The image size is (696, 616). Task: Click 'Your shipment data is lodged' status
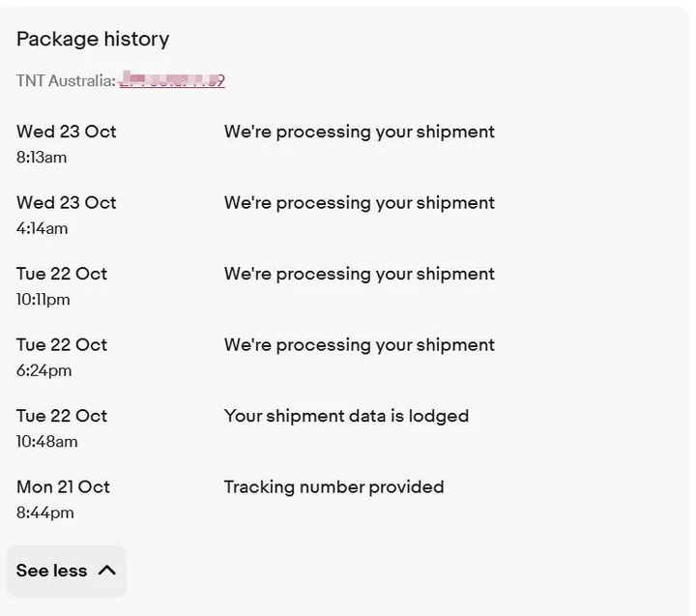click(346, 416)
